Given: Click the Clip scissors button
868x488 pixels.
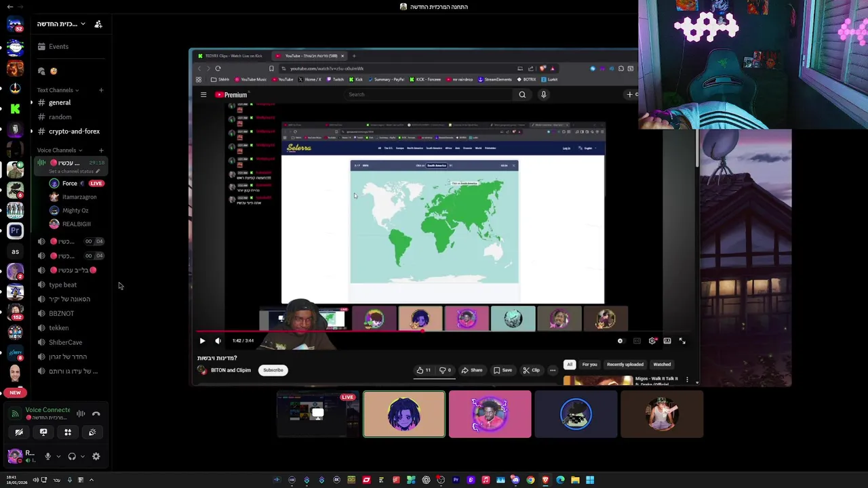Looking at the screenshot, I should coord(531,370).
